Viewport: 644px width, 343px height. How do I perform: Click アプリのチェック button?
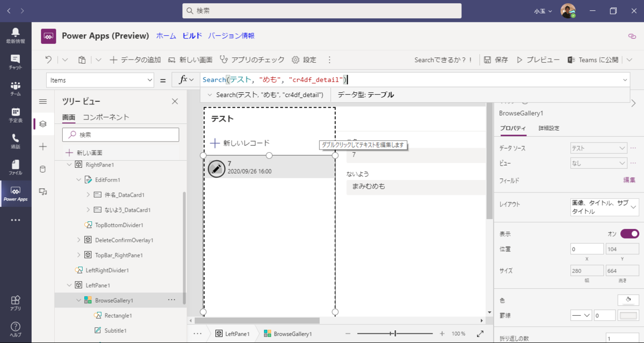(x=252, y=59)
